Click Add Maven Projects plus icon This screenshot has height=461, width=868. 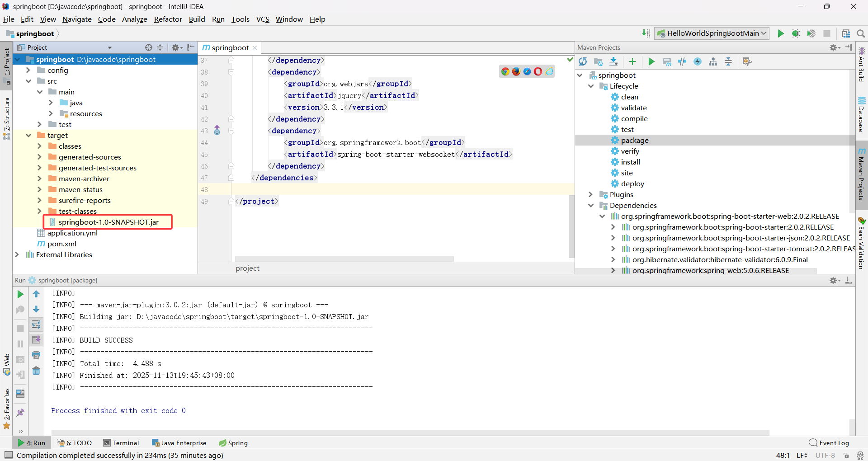click(x=632, y=61)
